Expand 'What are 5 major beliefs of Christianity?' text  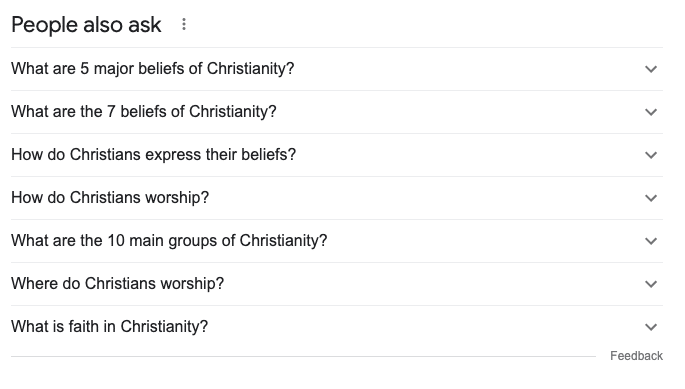tap(152, 69)
